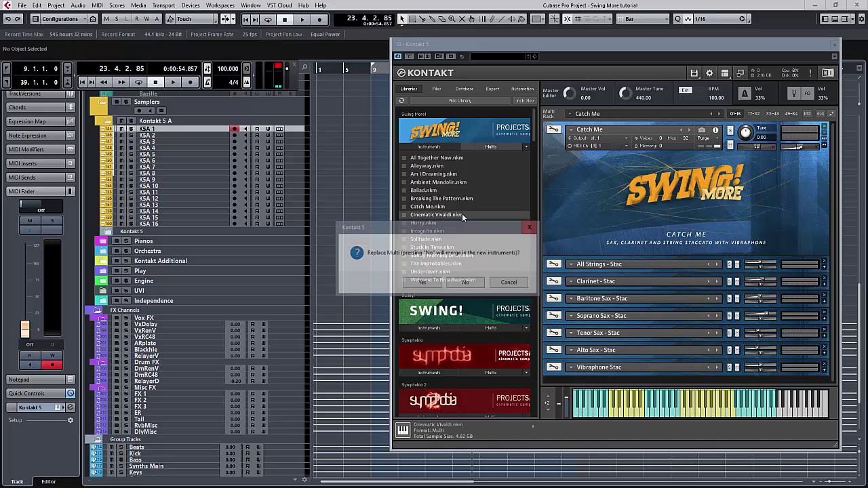Click the Add Library button
Screen dimensions: 868x488
460,101
